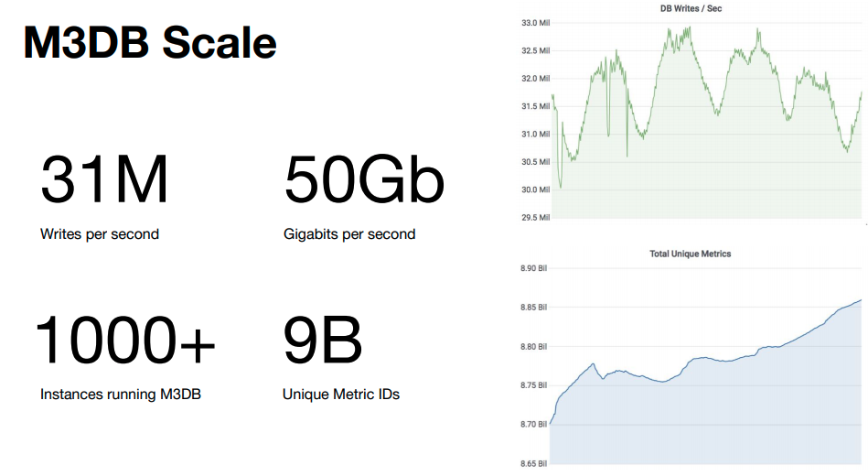This screenshot has width=868, height=476.
Task: Click the "Instances running M3DB" caption
Action: pos(121,395)
